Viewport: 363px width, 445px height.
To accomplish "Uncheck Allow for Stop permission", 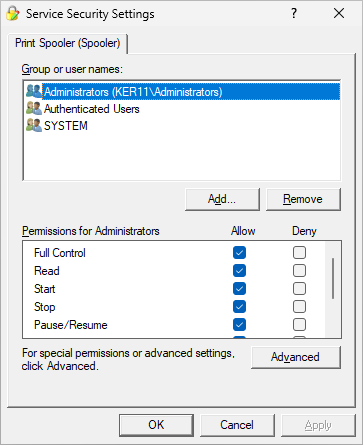I will tap(239, 307).
